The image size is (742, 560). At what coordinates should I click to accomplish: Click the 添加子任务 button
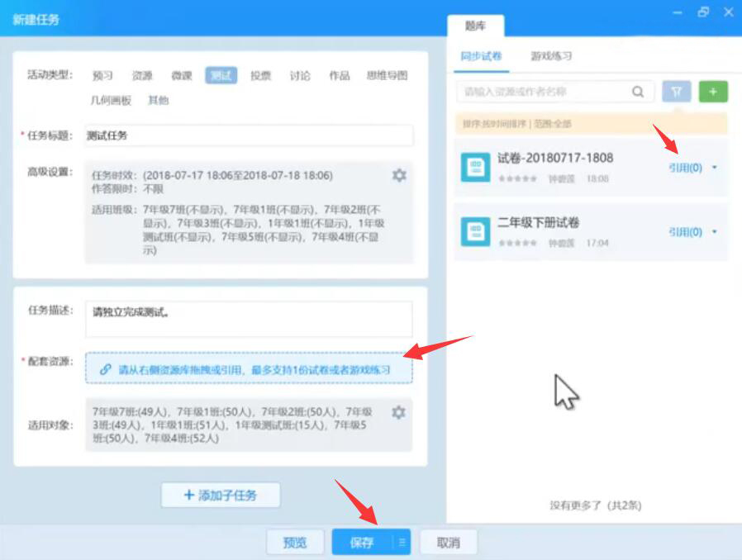pyautogui.click(x=221, y=496)
